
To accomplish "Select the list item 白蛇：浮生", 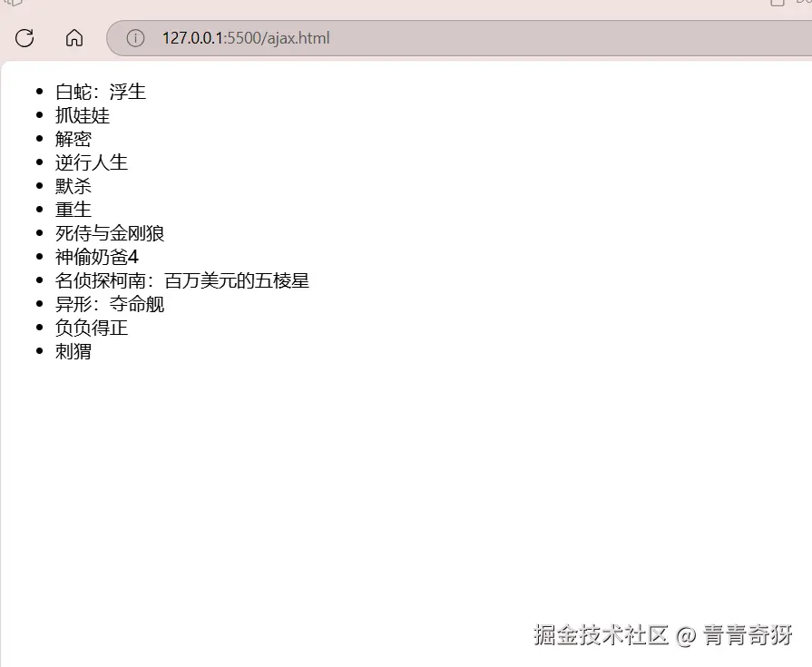I will [x=101, y=92].
